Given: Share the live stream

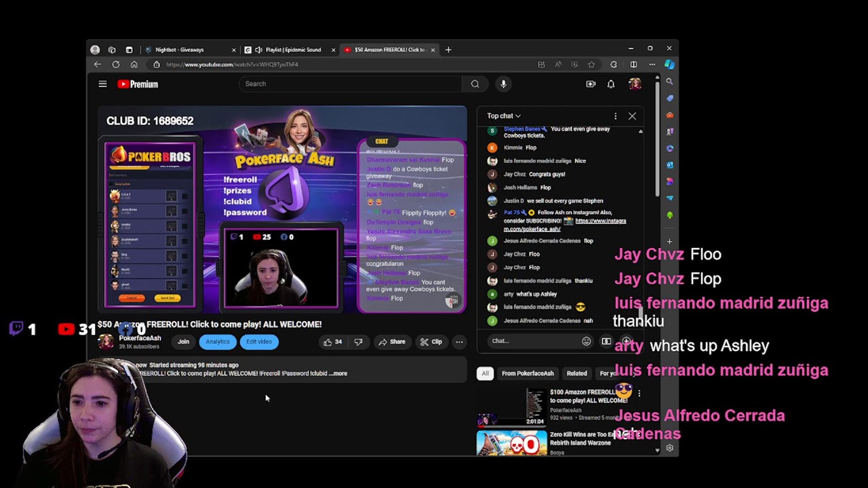Looking at the screenshot, I should [x=392, y=342].
